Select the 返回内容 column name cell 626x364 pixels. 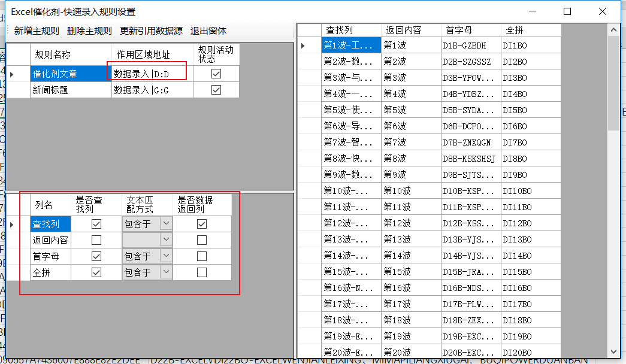pos(50,240)
